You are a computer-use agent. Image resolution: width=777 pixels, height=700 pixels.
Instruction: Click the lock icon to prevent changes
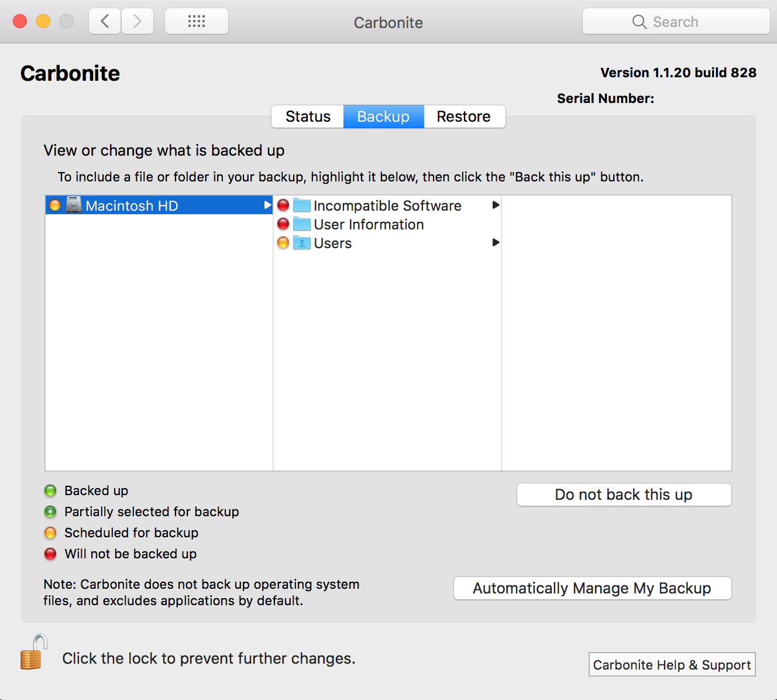pos(33,653)
